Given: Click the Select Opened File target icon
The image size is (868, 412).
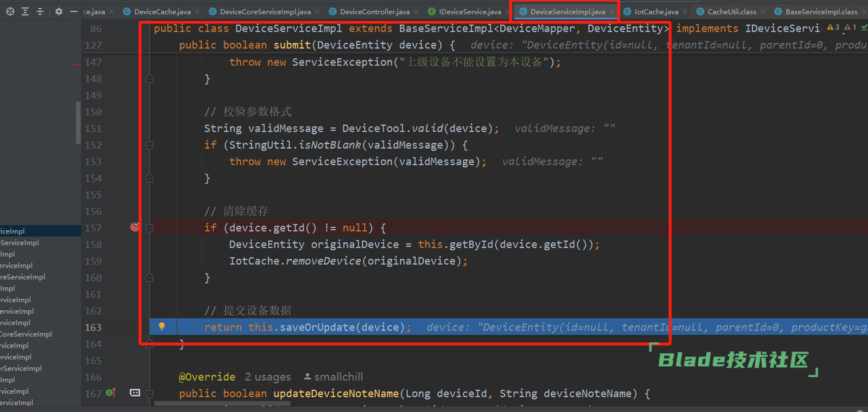Looking at the screenshot, I should (x=10, y=11).
